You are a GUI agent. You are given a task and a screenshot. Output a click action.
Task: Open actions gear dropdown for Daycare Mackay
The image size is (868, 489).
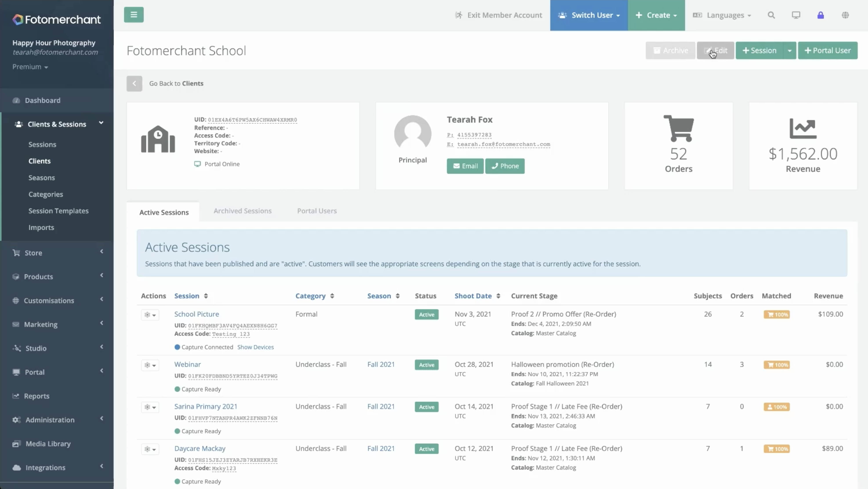(x=150, y=449)
